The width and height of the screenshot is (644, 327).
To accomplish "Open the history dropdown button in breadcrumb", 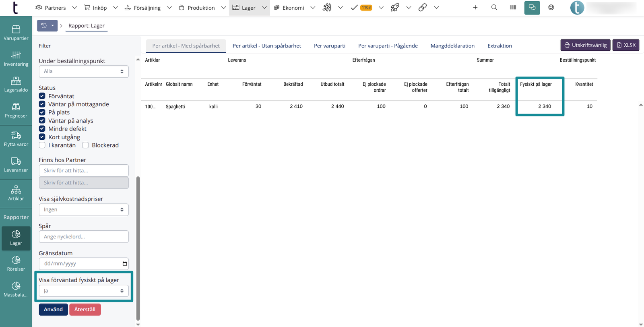I will click(x=47, y=26).
